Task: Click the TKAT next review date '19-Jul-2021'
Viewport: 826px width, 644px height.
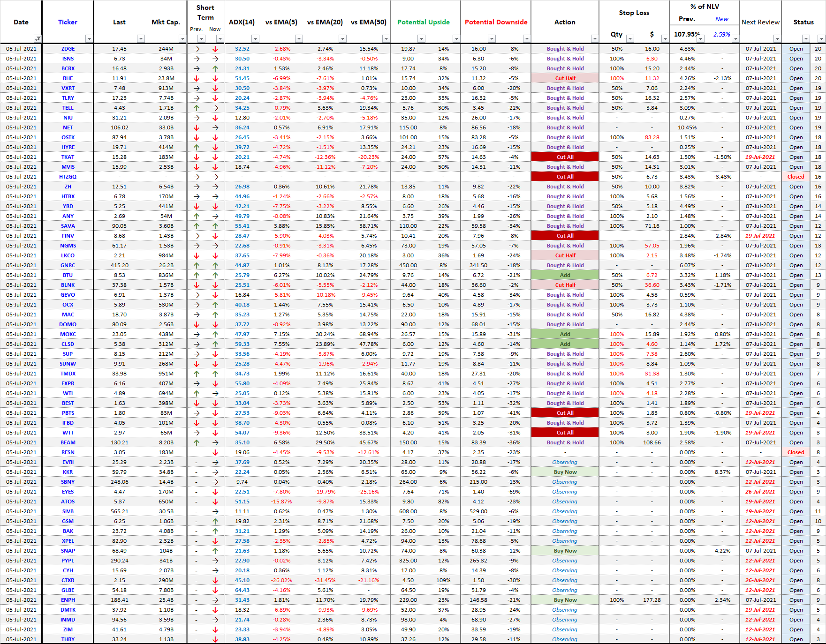Action: click(760, 157)
